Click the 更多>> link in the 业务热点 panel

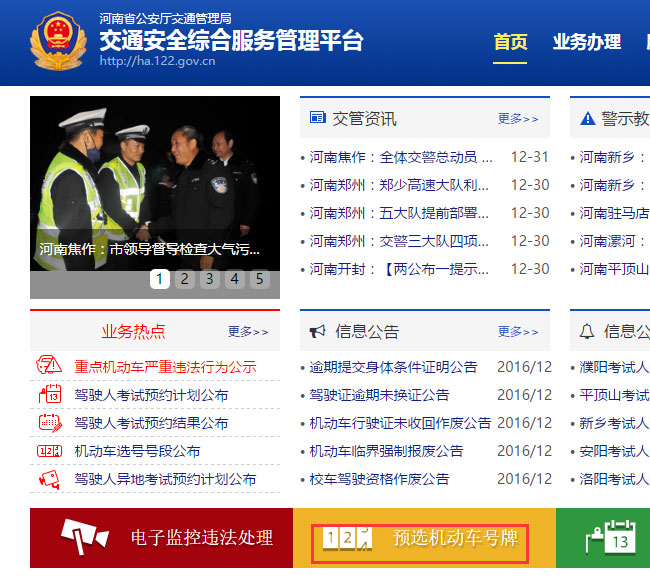[248, 331]
